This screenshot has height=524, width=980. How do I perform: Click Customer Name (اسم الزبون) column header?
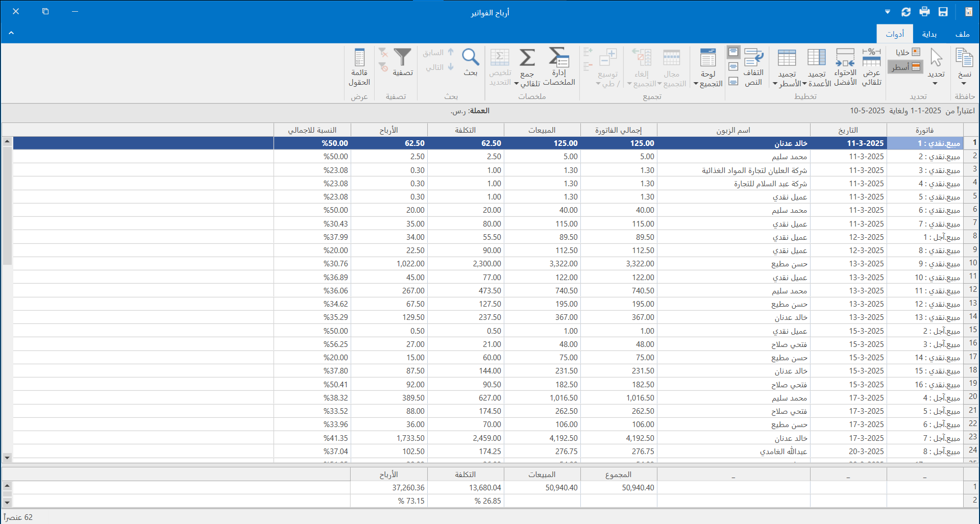[x=733, y=130]
